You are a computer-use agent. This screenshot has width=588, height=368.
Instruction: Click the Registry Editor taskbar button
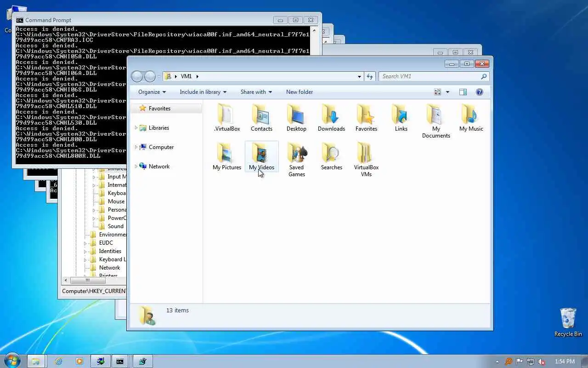point(142,361)
